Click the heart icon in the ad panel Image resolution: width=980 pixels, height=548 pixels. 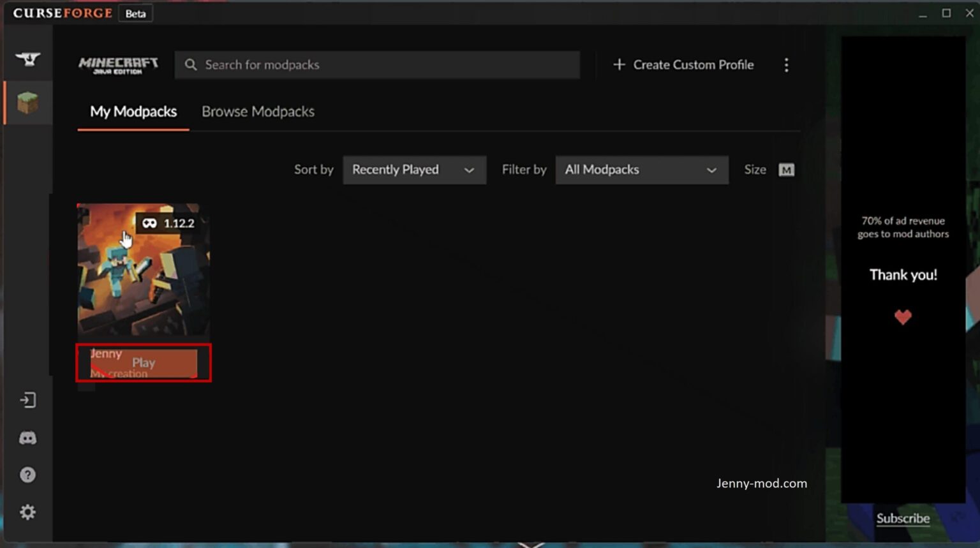[903, 317]
